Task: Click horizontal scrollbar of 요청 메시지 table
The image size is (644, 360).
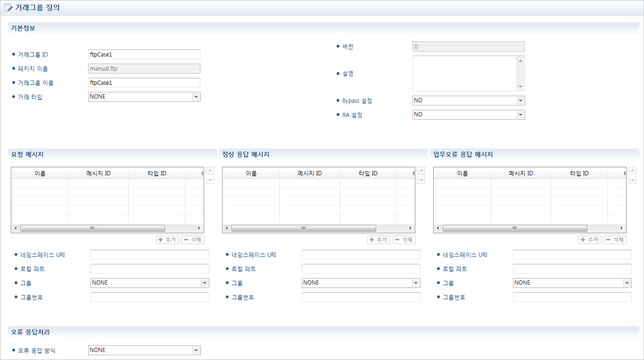Action: click(x=92, y=228)
